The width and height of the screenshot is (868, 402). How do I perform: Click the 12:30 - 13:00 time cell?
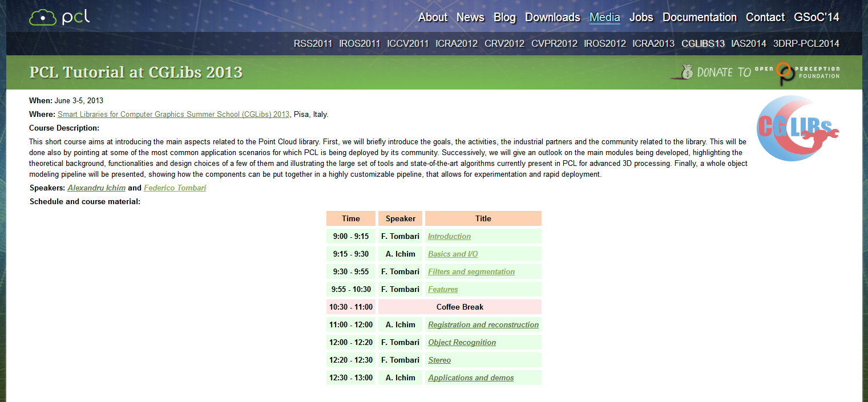point(351,377)
